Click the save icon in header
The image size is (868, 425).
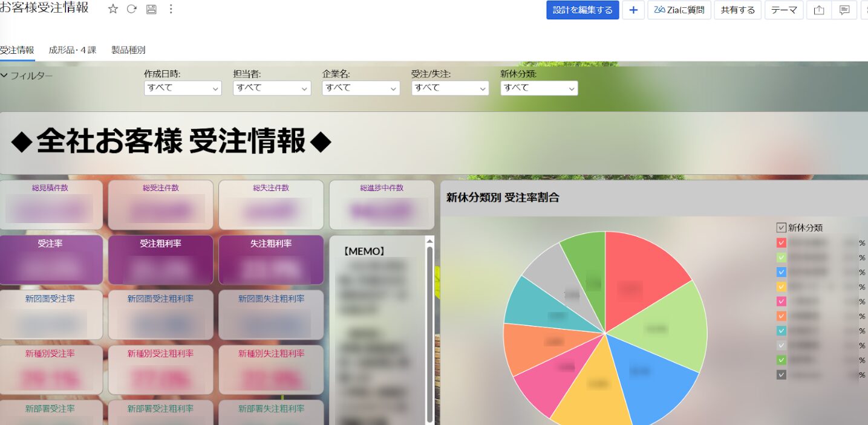pyautogui.click(x=151, y=9)
